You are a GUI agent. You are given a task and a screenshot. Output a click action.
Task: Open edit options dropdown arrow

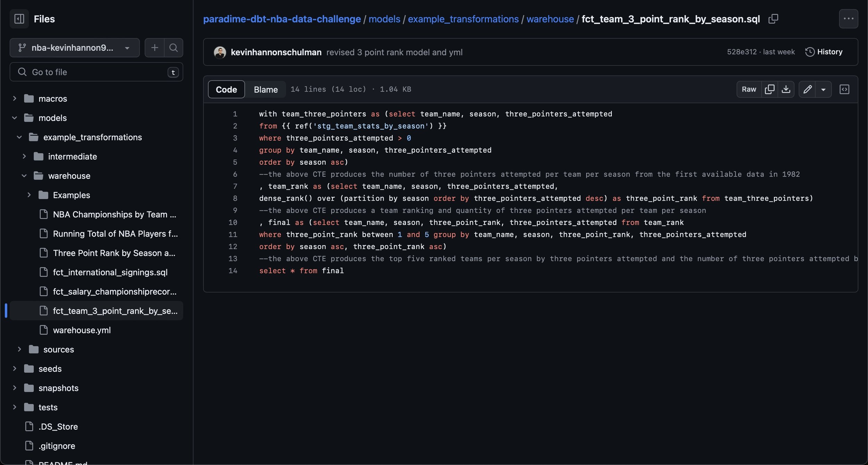point(823,89)
